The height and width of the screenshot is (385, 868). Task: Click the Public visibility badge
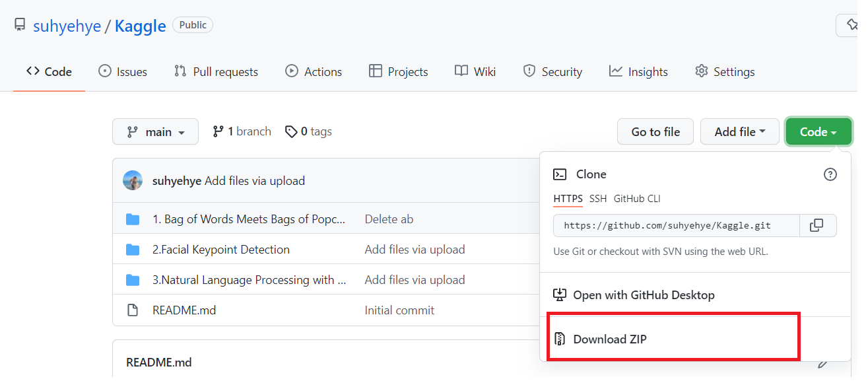pos(193,25)
